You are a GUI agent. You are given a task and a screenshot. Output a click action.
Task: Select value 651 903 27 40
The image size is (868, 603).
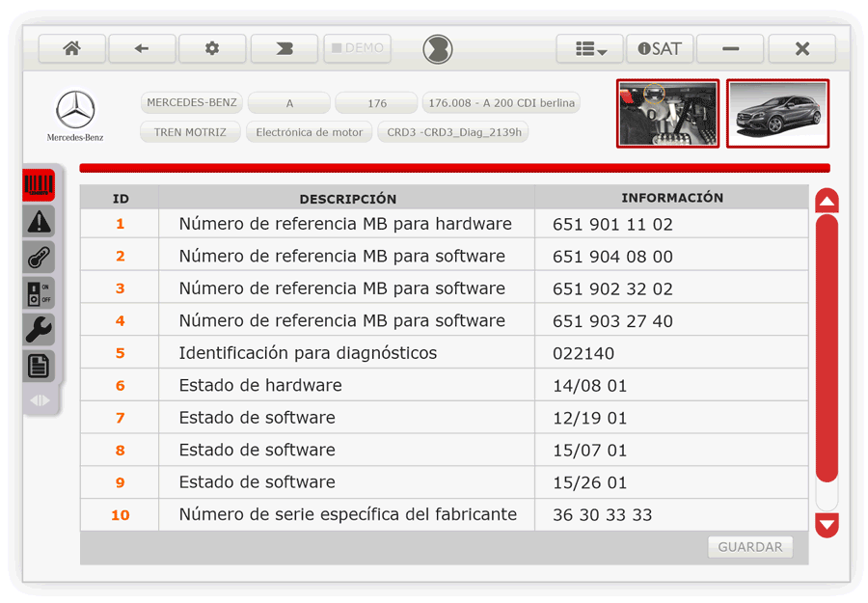(x=612, y=321)
